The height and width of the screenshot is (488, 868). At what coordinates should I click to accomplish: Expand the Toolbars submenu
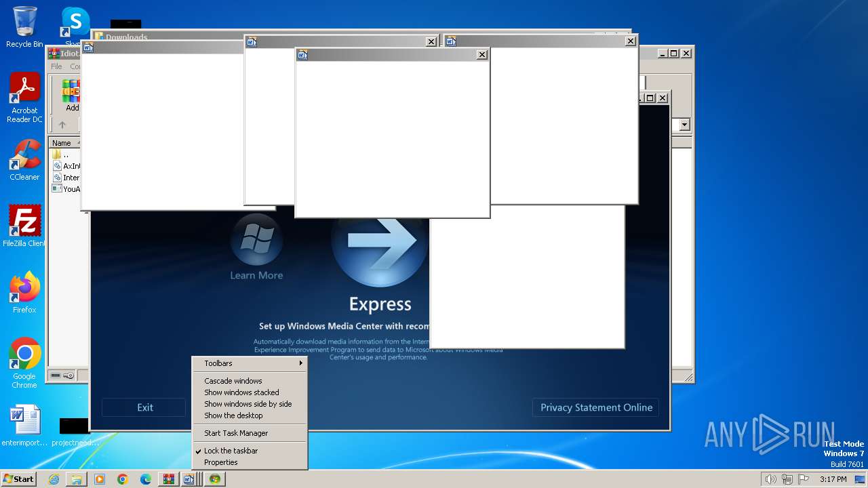[x=250, y=363]
